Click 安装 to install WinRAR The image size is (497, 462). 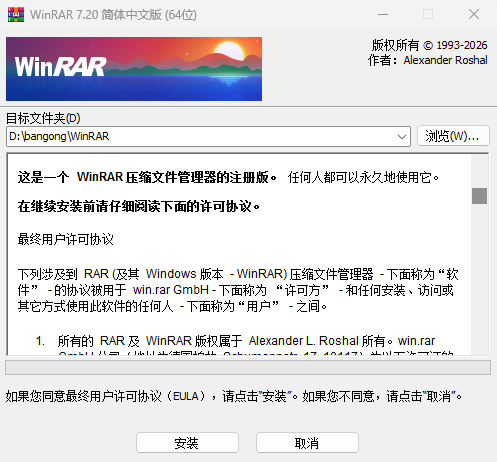pos(187,443)
